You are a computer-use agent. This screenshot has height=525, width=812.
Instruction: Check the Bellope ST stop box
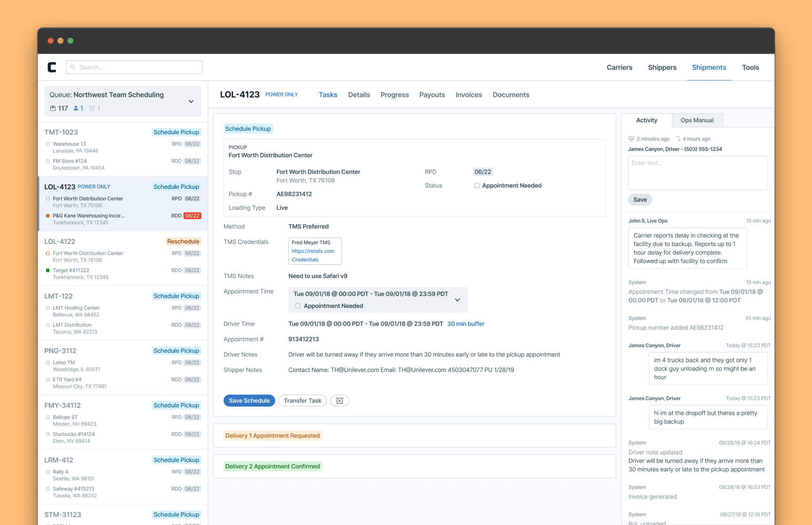(47, 417)
